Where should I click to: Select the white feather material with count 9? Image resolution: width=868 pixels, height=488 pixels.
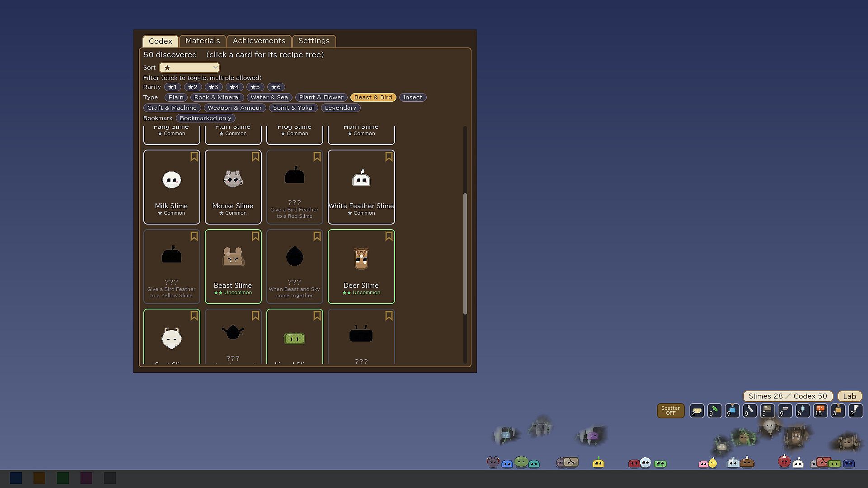[x=750, y=411]
